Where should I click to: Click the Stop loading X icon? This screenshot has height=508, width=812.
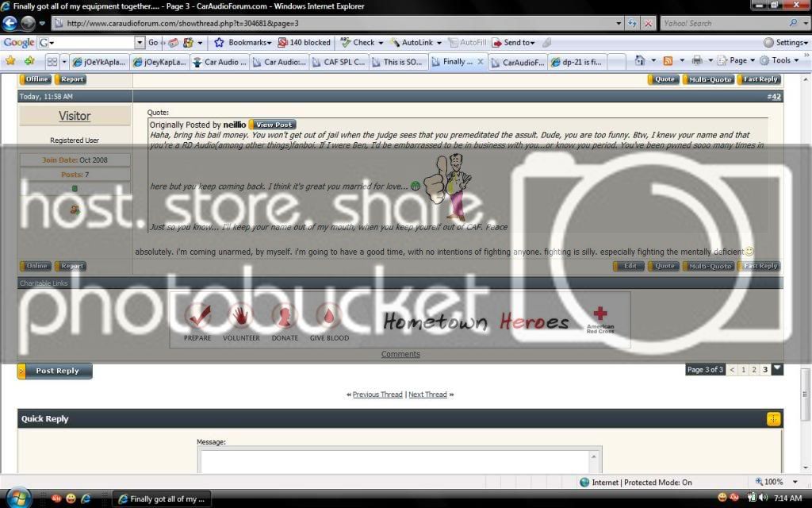pyautogui.click(x=647, y=23)
